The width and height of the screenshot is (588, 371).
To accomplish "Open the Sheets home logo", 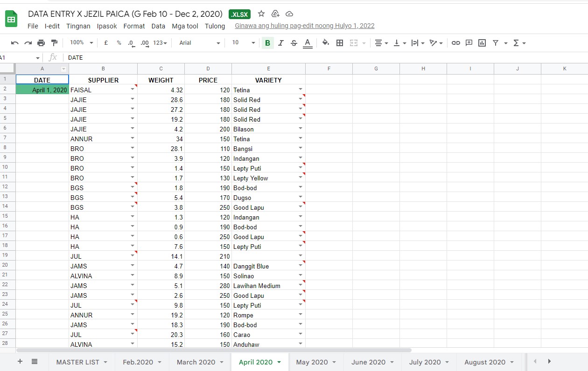I will pyautogui.click(x=11, y=19).
